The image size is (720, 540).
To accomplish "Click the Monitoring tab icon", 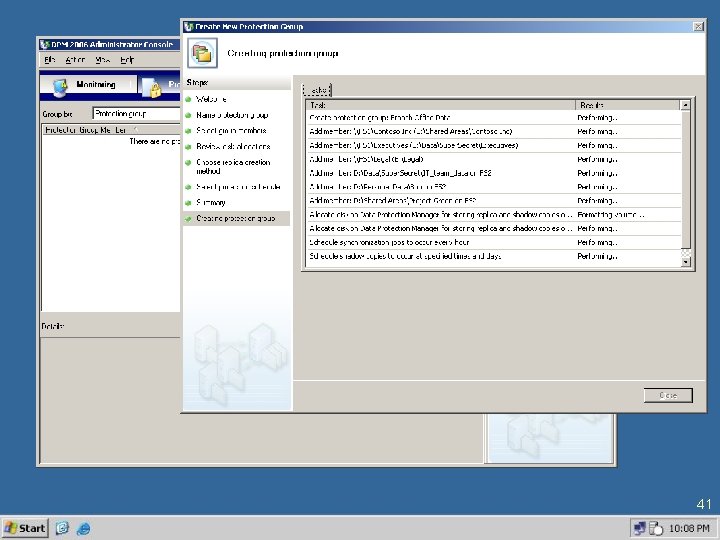I will [x=60, y=87].
